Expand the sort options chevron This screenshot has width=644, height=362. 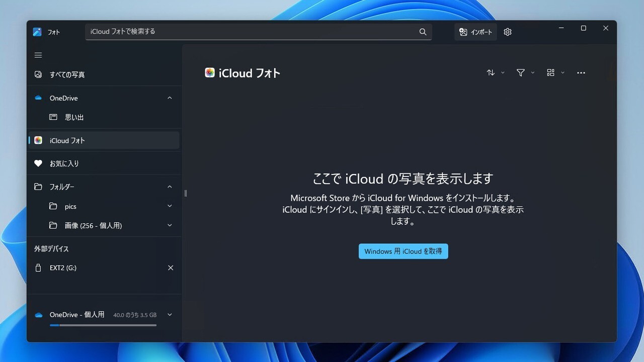point(502,72)
